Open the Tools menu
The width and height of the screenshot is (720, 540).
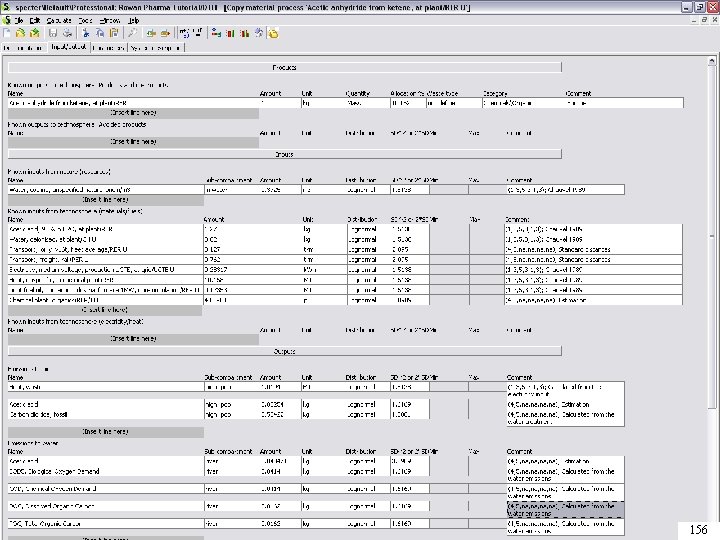click(86, 19)
